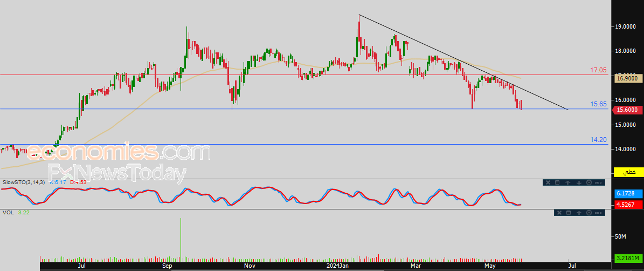Viewport: 644px width, 271px height.
Task: Select the red 17.05 resistance level label
Action: coord(598,70)
